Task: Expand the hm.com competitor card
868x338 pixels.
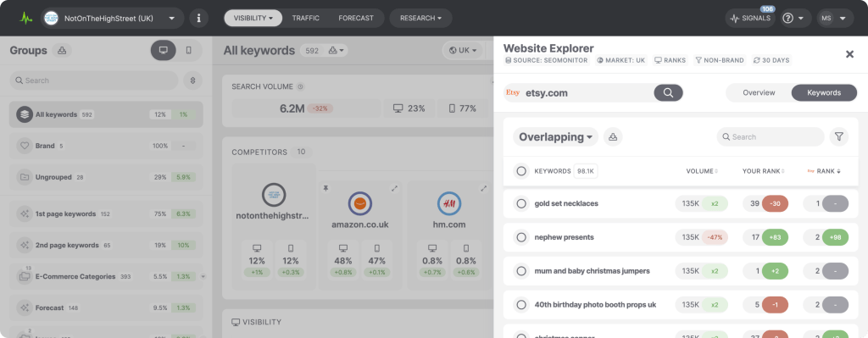Action: tap(483, 189)
